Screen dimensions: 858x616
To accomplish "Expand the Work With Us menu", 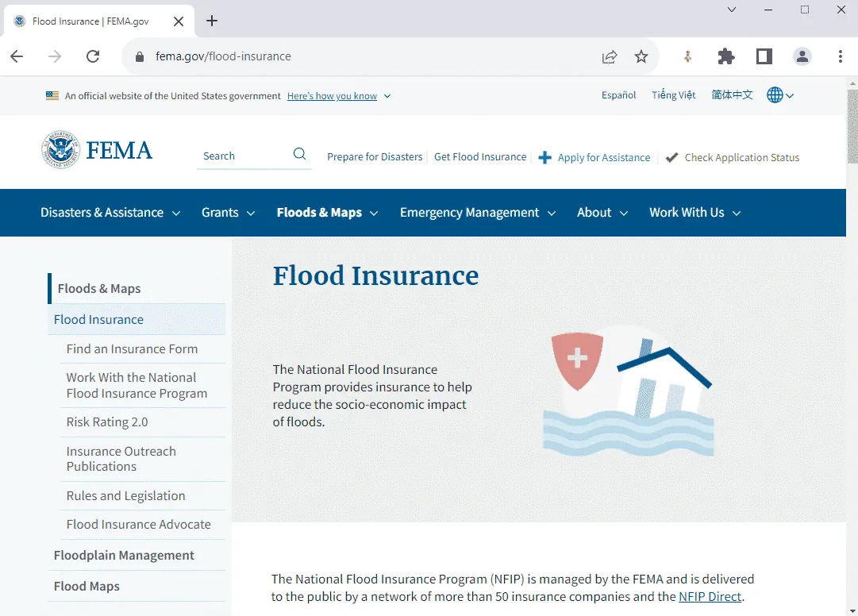I will click(x=695, y=213).
